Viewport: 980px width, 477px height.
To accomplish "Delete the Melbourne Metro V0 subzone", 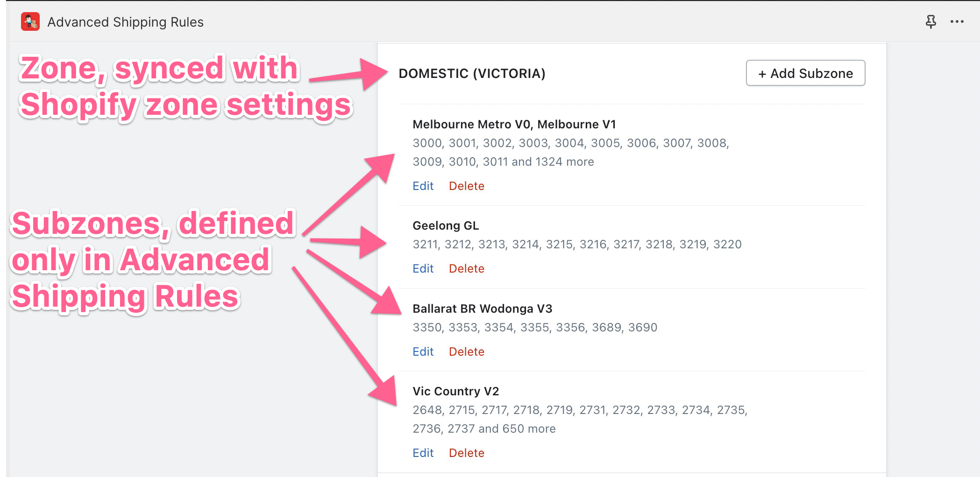I will 466,186.
